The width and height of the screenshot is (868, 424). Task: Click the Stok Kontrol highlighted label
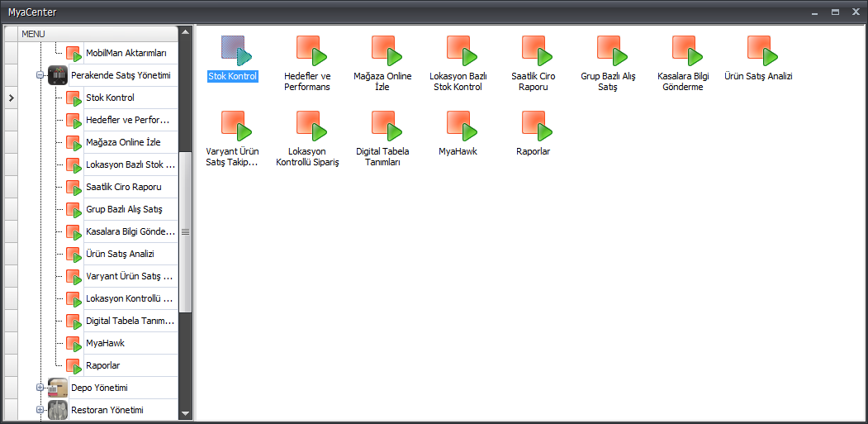point(233,76)
